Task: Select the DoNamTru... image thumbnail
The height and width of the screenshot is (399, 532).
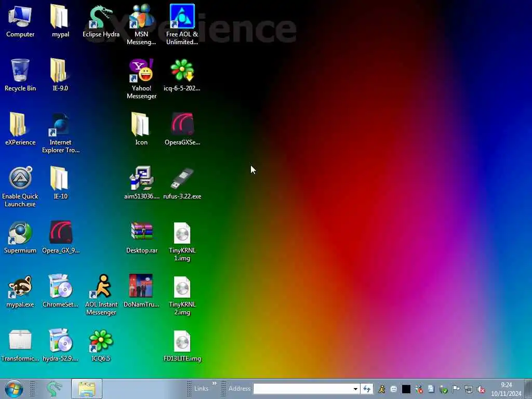Action: click(x=141, y=291)
